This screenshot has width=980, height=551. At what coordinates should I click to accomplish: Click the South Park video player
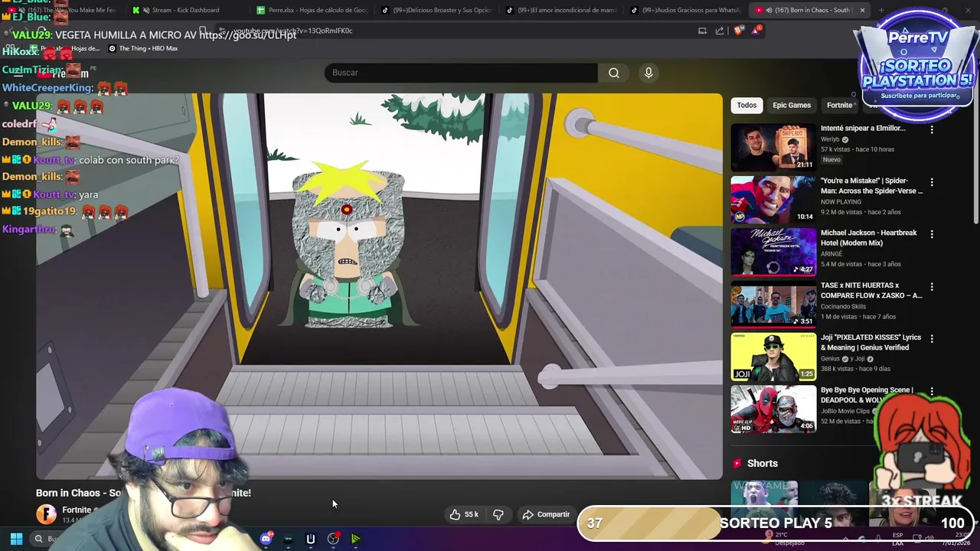tap(379, 286)
